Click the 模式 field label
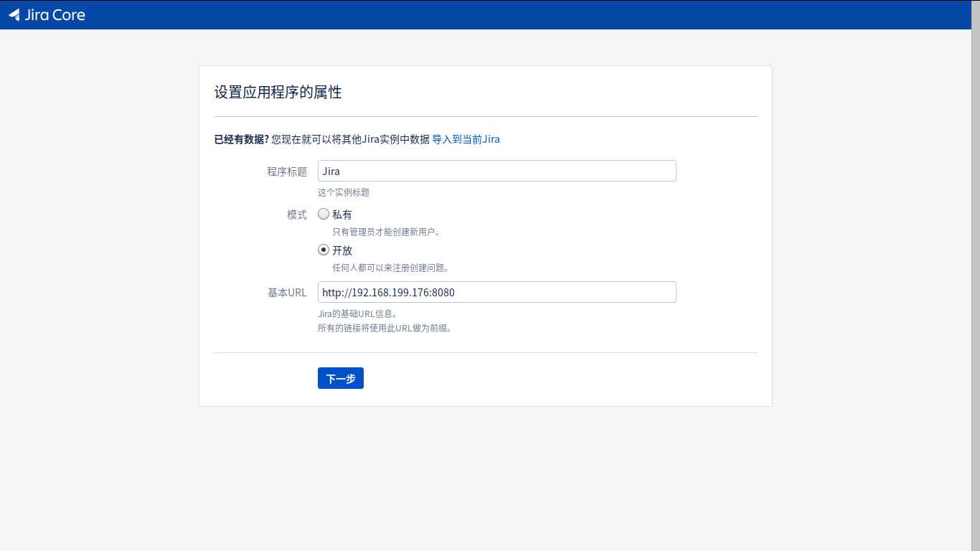Screen dimensions: 980x551 [297, 215]
